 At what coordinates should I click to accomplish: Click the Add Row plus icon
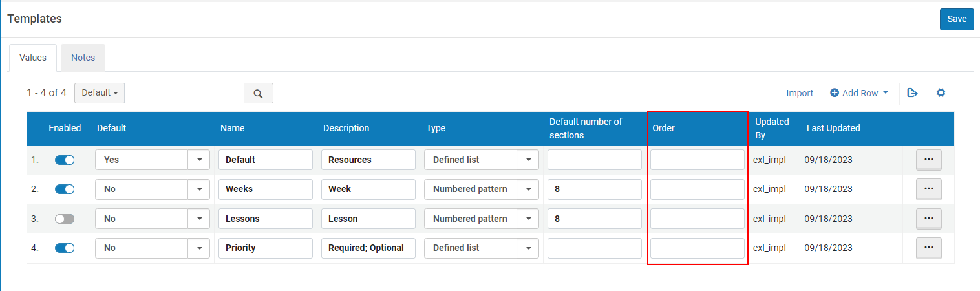point(835,93)
